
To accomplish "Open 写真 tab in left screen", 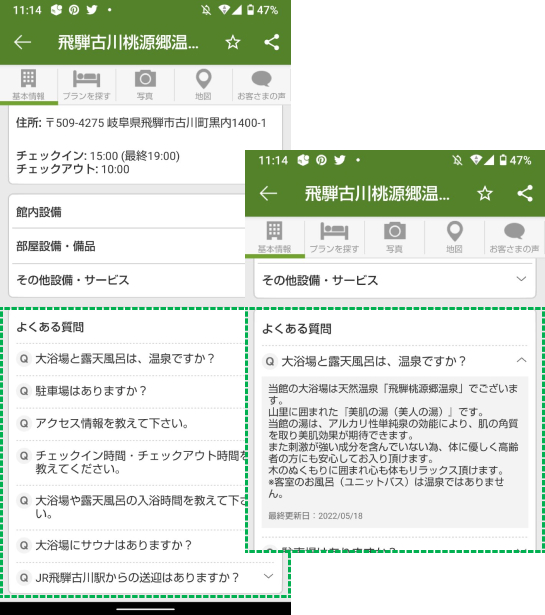I will click(145, 85).
